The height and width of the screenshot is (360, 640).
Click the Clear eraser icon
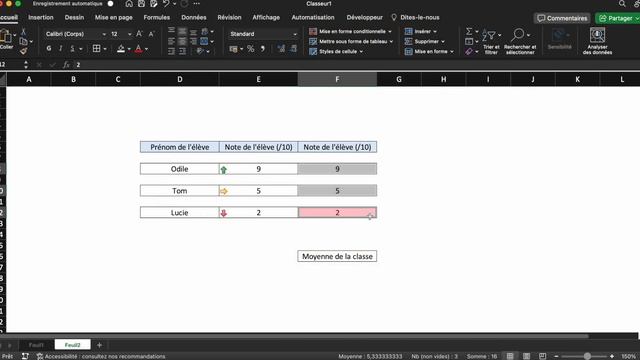click(x=469, y=51)
